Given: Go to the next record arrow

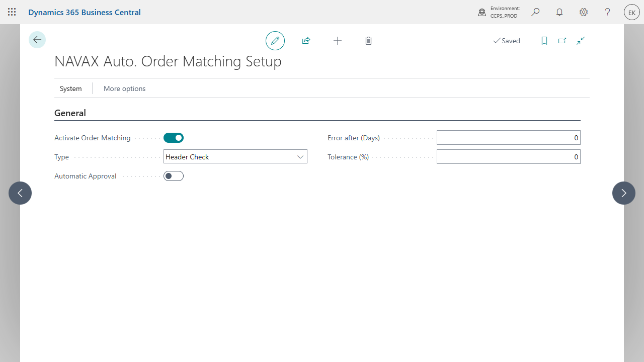Looking at the screenshot, I should 624,193.
